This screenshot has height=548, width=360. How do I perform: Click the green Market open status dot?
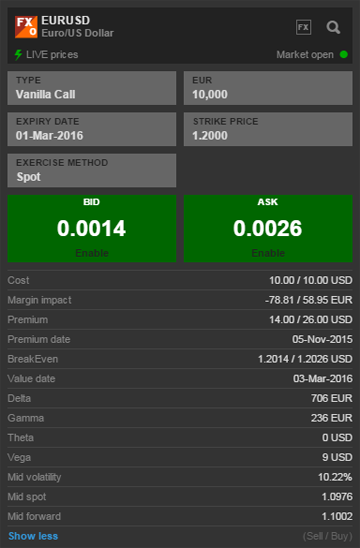344,55
